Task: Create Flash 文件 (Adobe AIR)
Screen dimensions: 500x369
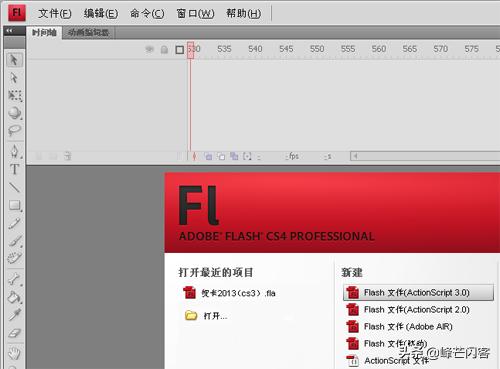Action: (399, 327)
